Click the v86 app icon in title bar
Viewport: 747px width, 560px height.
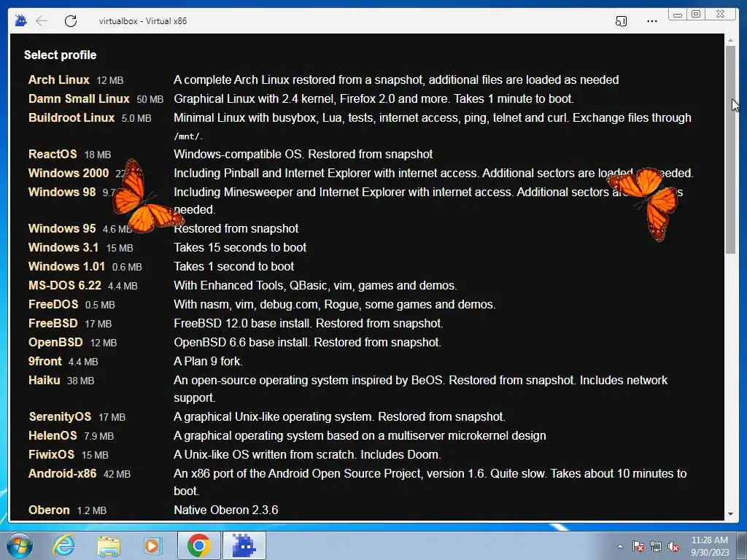point(21,21)
